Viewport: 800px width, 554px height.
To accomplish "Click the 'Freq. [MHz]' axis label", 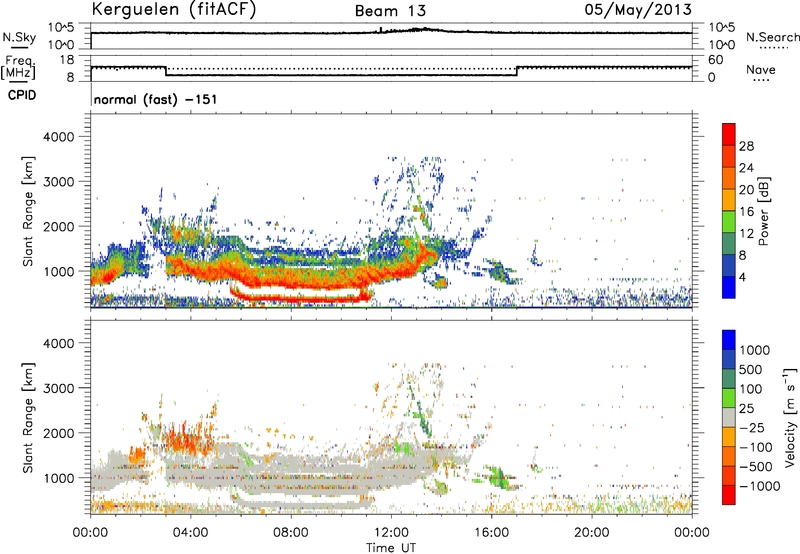I will click(x=18, y=67).
